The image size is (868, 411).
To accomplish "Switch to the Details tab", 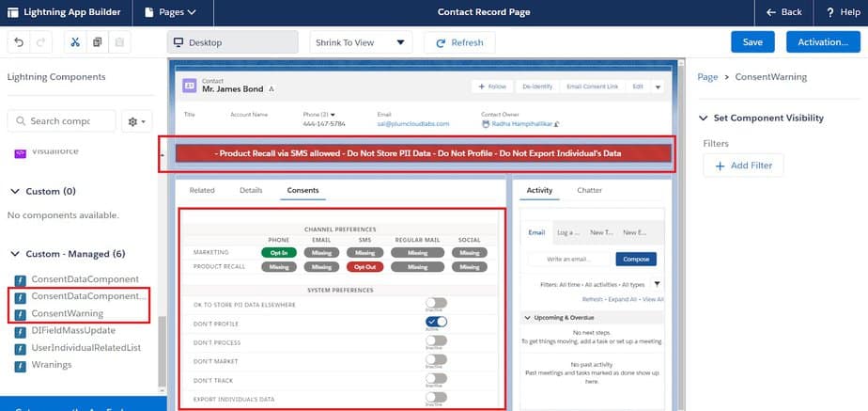I will pyautogui.click(x=251, y=190).
